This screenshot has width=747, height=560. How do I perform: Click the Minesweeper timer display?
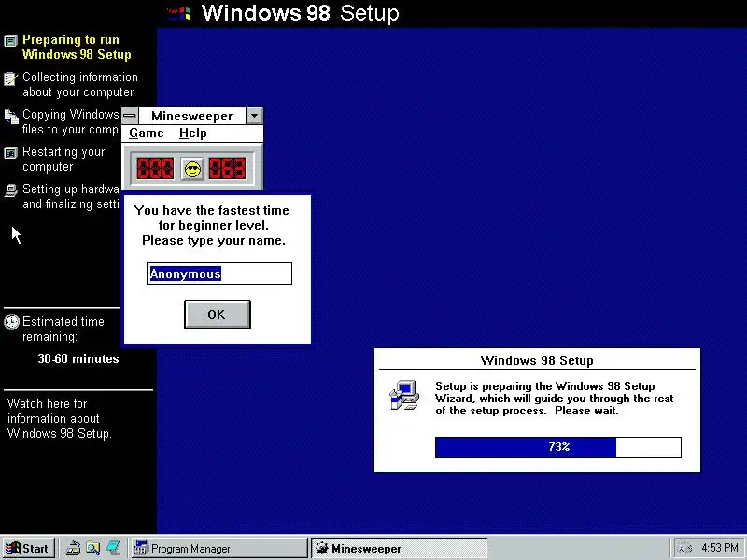(228, 169)
